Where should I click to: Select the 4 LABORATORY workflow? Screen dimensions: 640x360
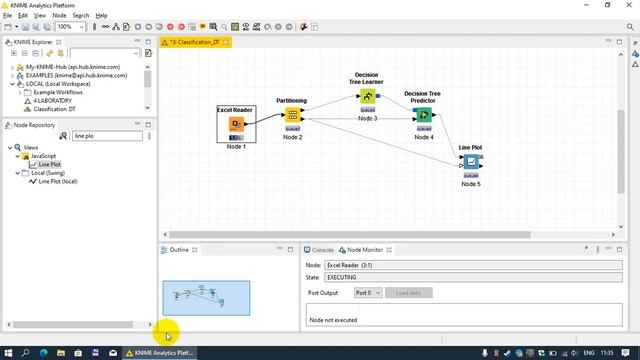52,101
